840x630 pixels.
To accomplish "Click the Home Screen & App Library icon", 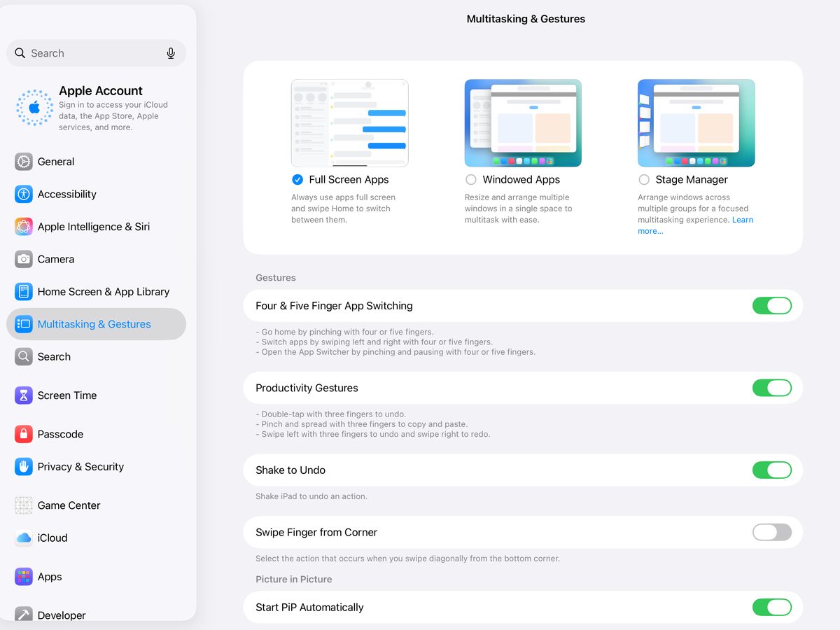I will [24, 292].
